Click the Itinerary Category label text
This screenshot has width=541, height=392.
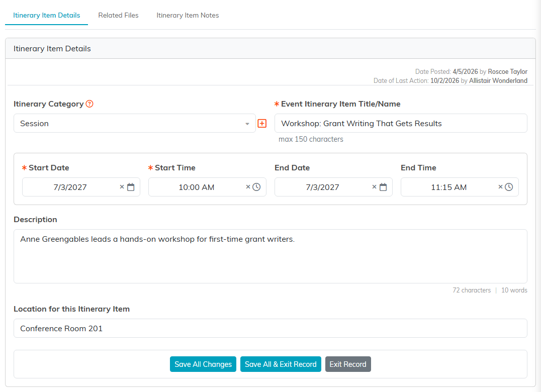coord(49,104)
